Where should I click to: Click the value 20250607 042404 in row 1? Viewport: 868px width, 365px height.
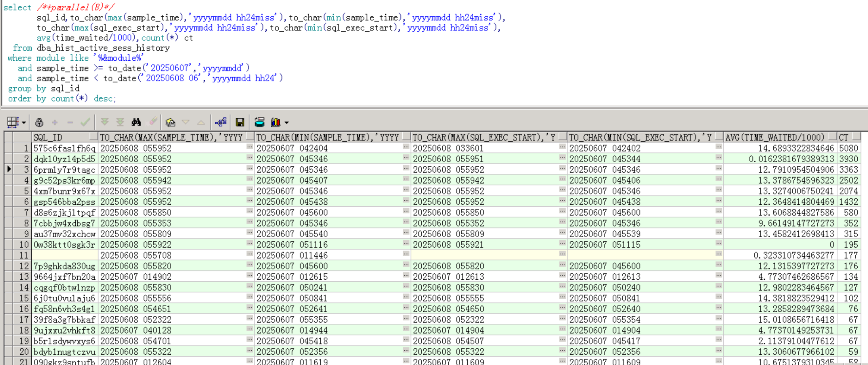(x=292, y=148)
